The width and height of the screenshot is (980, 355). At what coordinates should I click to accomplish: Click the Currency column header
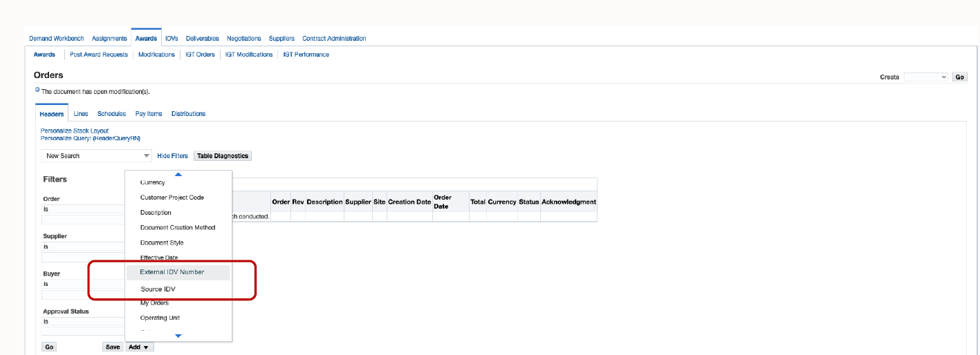point(502,202)
